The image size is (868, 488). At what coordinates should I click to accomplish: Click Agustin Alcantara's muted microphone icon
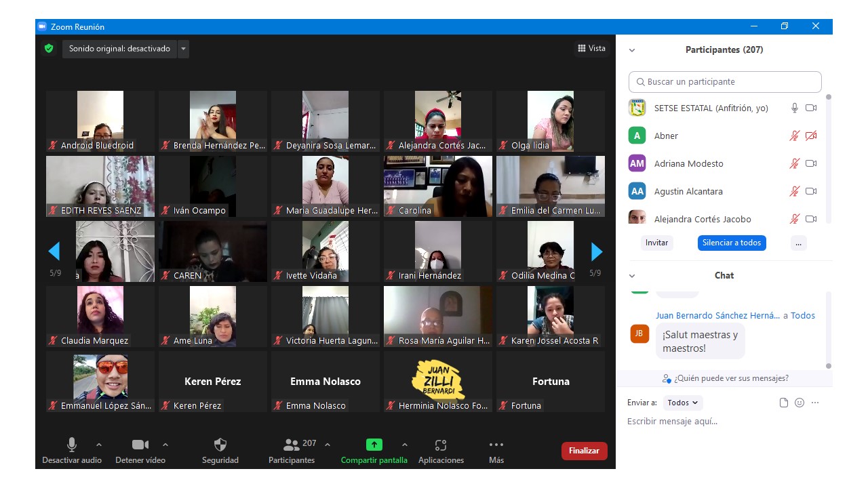coord(795,191)
